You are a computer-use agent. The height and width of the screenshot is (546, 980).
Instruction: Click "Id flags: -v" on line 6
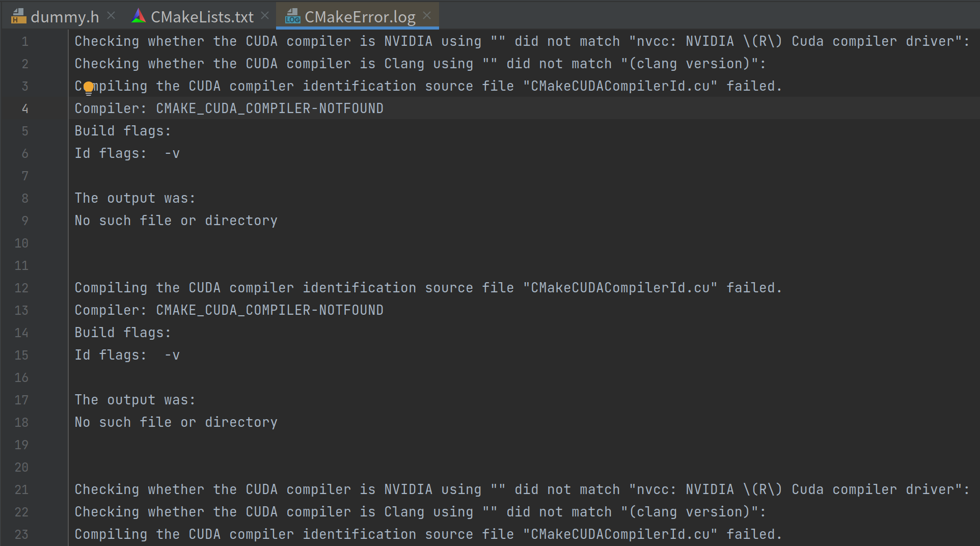[127, 153]
